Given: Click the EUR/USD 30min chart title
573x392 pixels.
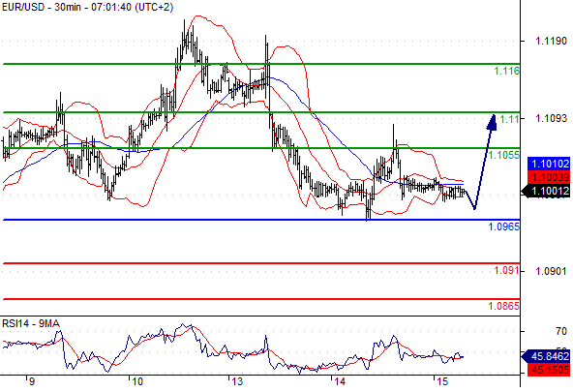Looking at the screenshot, I should pos(87,7).
